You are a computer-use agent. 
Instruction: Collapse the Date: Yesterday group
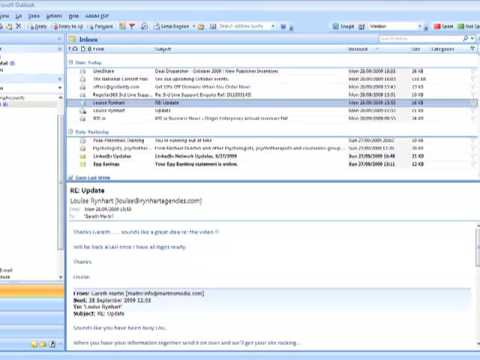coord(71,132)
